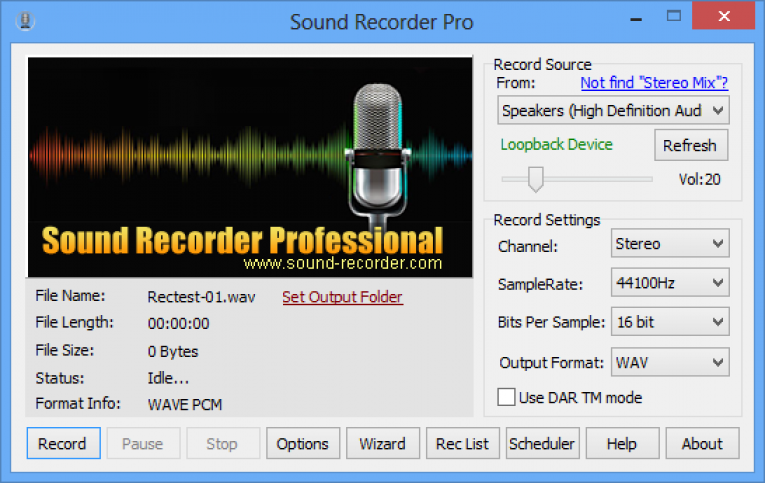The height and width of the screenshot is (483, 765).
Task: Open the Channel dropdown showing Stereo
Action: click(x=670, y=243)
